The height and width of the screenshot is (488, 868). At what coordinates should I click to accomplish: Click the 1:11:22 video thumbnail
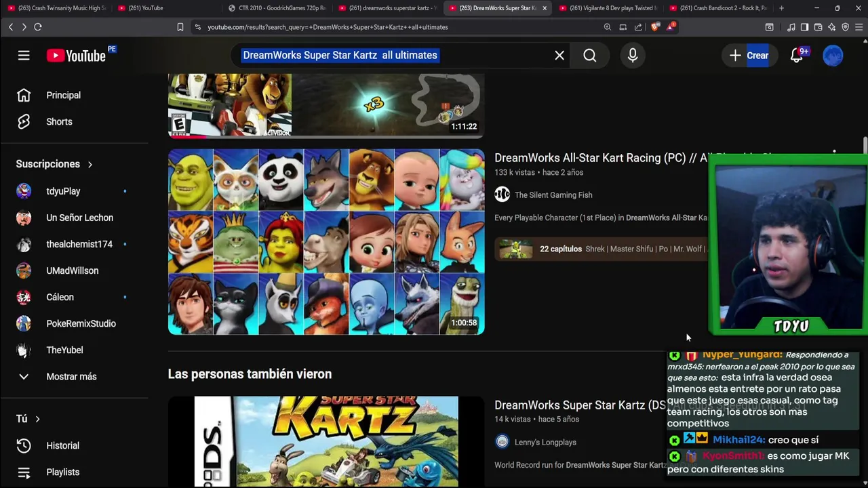point(326,105)
